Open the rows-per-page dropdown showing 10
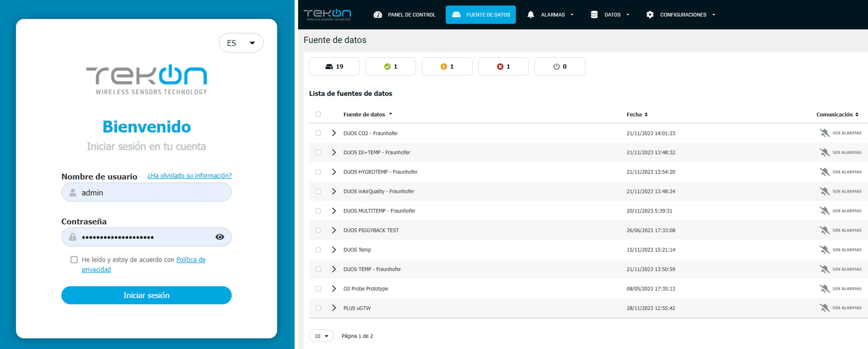This screenshot has height=349, width=868. 321,336
